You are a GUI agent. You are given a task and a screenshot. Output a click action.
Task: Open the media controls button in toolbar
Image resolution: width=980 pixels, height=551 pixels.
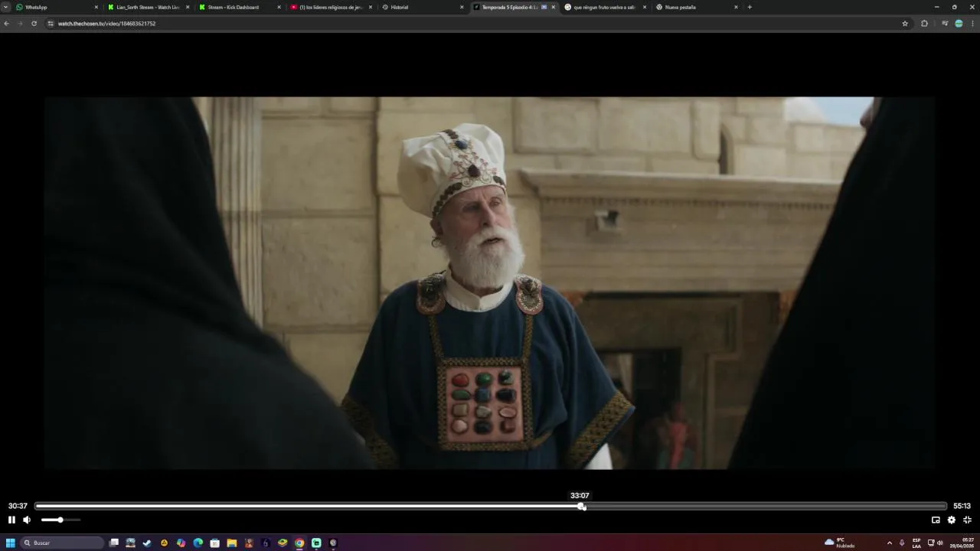945,24
